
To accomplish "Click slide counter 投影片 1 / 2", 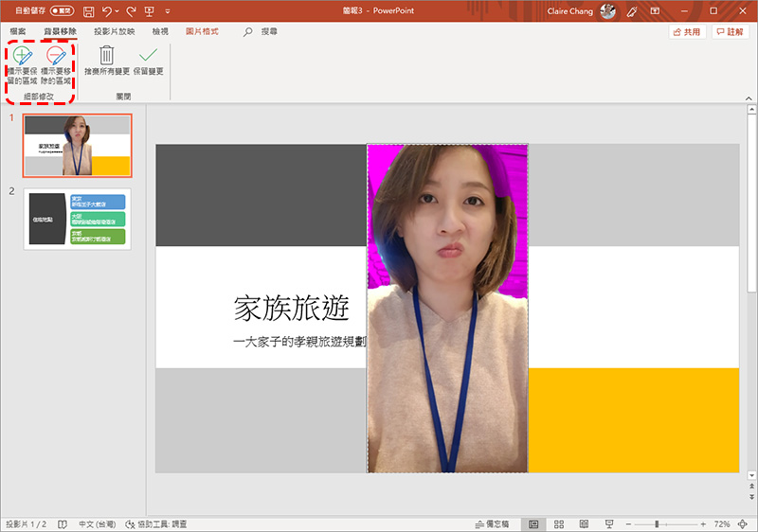I will [x=27, y=524].
